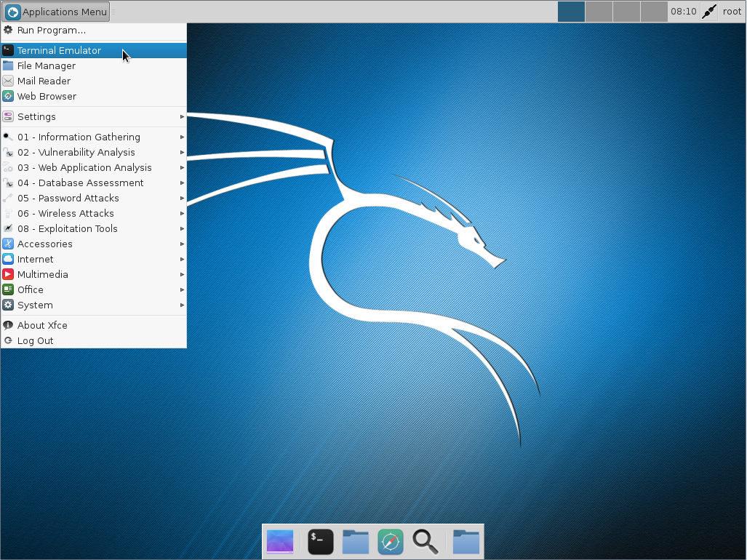Click the 08:10 clock in the panel
Screen dimensions: 747x560
(x=683, y=12)
